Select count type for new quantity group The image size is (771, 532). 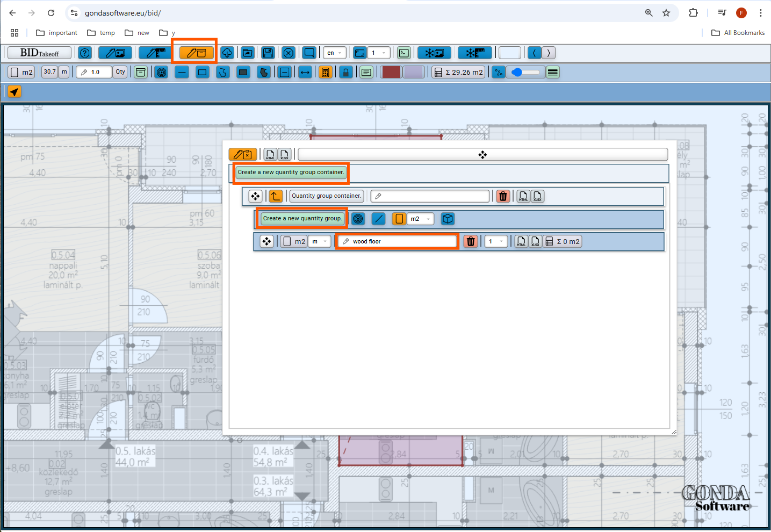pos(358,219)
